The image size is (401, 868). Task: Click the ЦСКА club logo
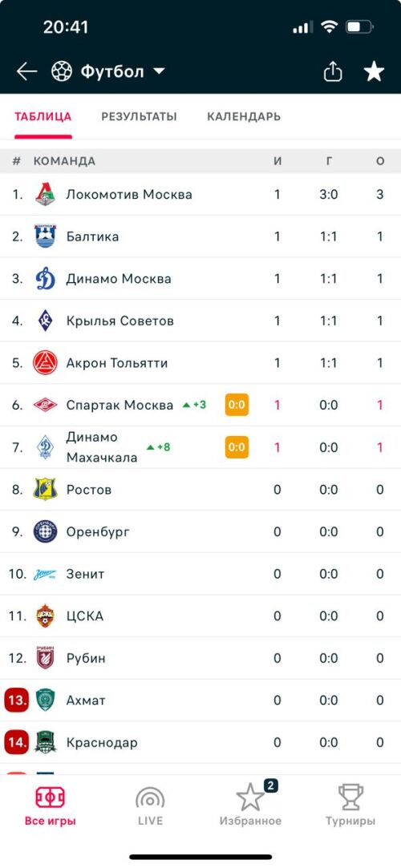click(46, 616)
